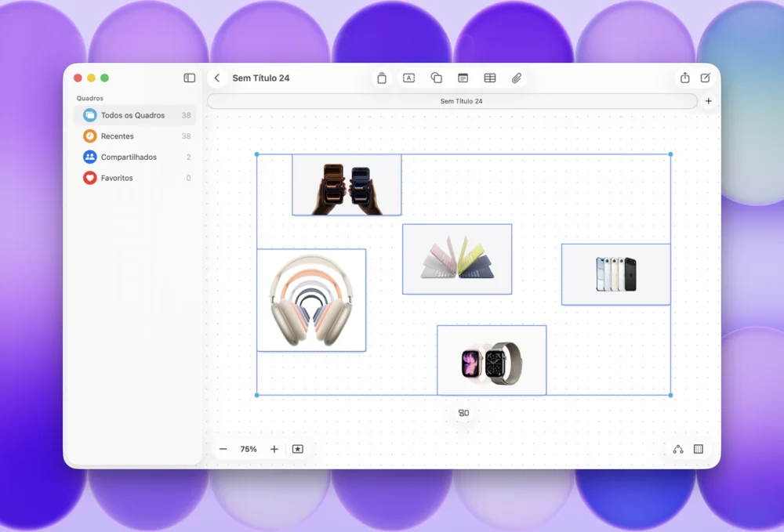The width and height of the screenshot is (784, 532).
Task: Add a new tab with plus button
Action: [709, 101]
